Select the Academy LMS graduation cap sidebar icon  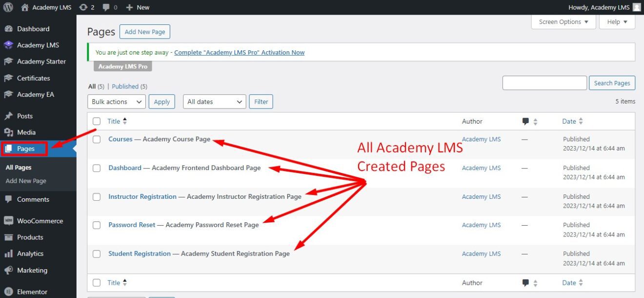pyautogui.click(x=8, y=45)
